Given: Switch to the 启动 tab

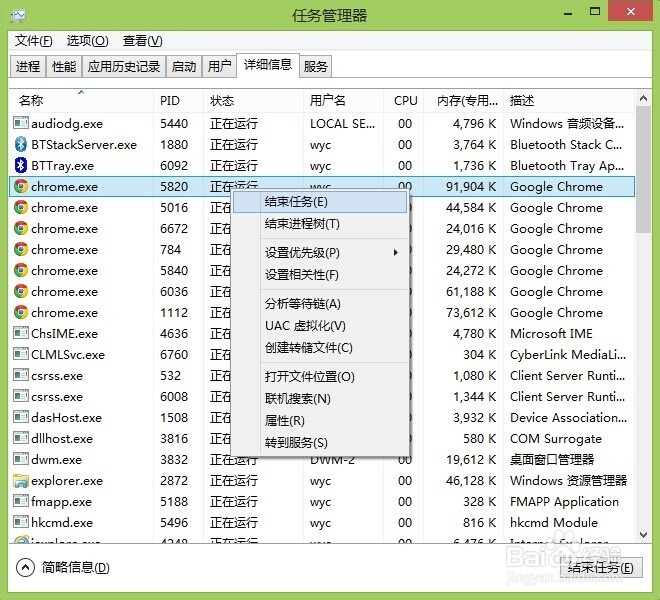Looking at the screenshot, I should coord(184,67).
